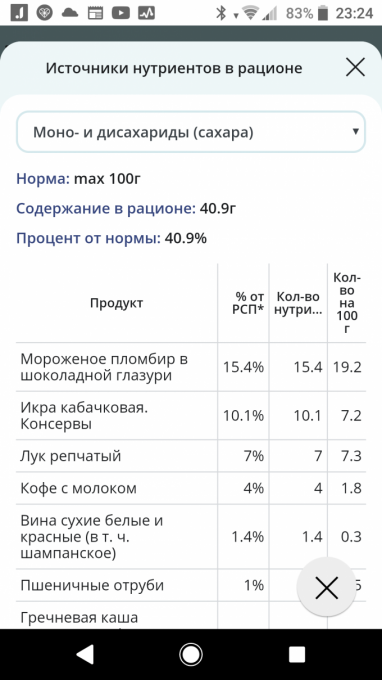Select the Икра кабачковая. Консервы row
This screenshot has height=680, width=382.
191,415
